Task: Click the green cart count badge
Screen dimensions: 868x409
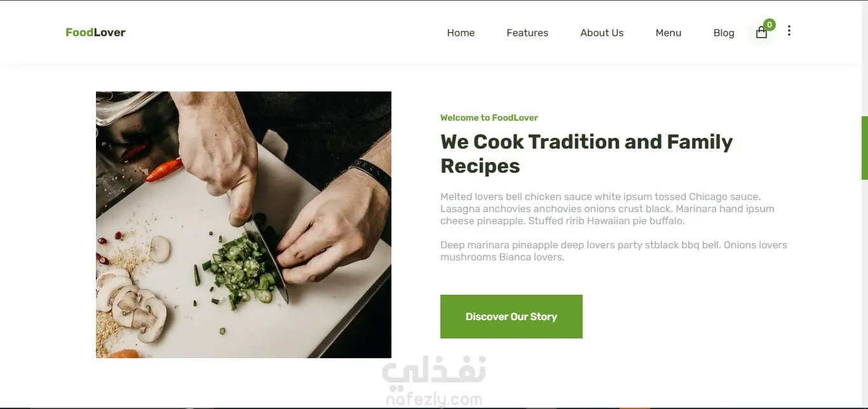Action: (x=770, y=25)
